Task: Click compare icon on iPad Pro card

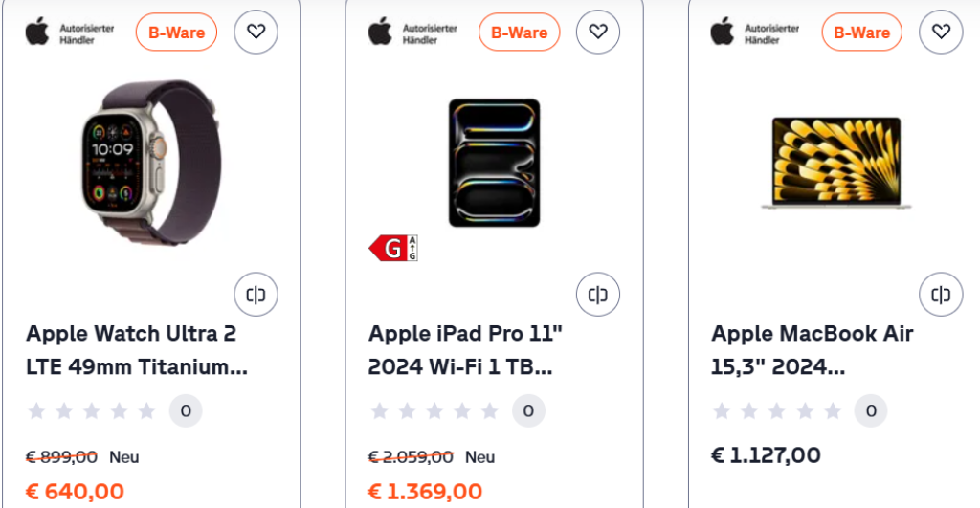Action: pos(598,294)
